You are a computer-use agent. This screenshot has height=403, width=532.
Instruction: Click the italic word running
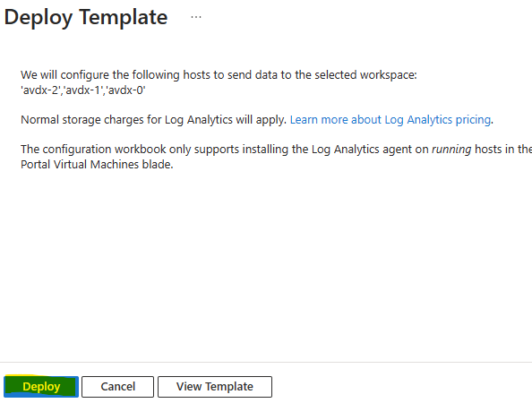(451, 150)
